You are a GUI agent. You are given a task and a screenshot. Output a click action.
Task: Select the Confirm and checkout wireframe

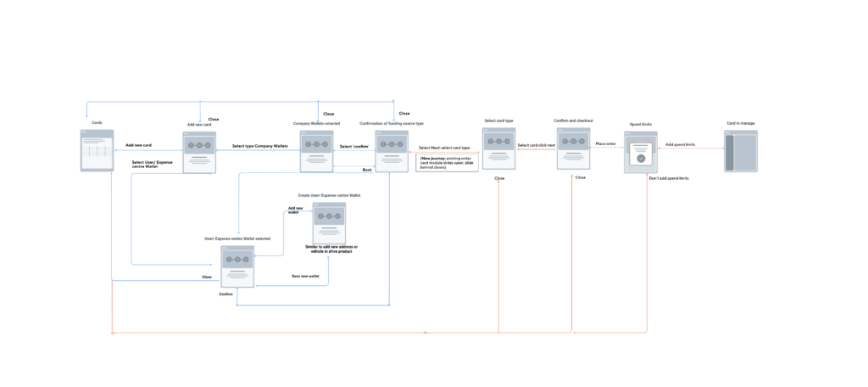point(573,149)
